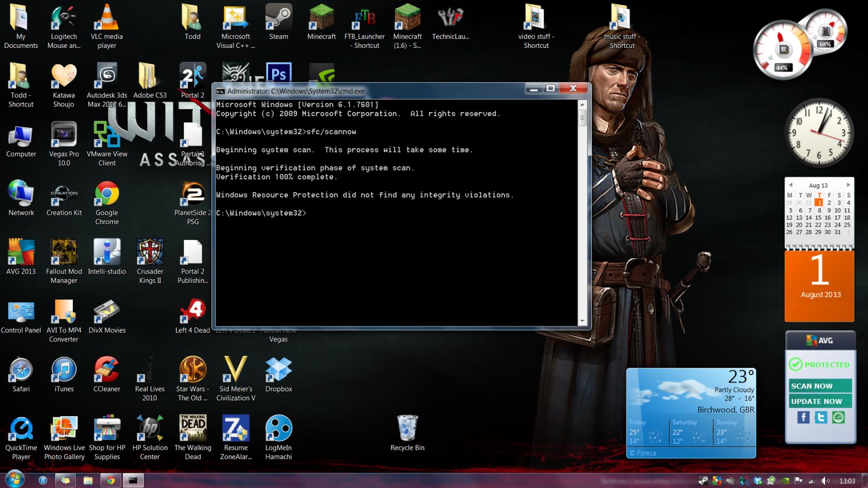Click the LogMeIn Hamachi icon
Viewport: 868px width, 488px height.
click(x=278, y=429)
